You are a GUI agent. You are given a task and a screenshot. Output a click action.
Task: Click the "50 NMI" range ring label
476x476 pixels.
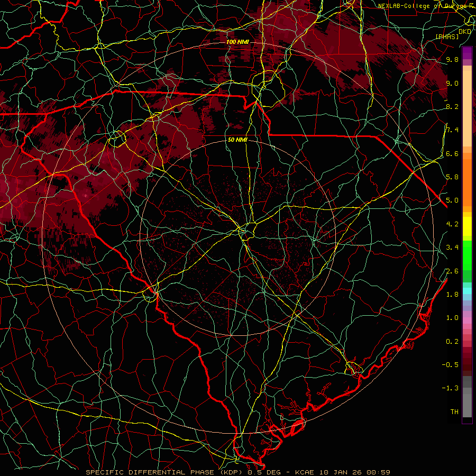237,140
